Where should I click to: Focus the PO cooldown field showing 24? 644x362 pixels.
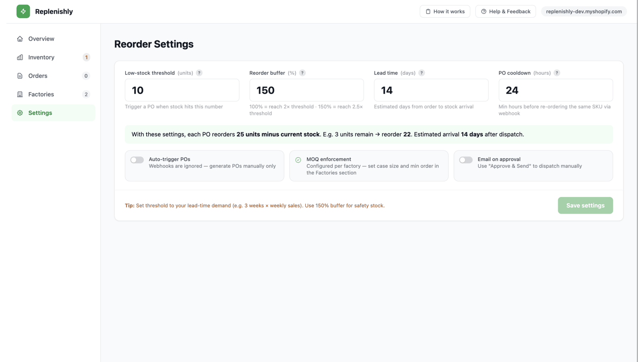[x=555, y=90]
